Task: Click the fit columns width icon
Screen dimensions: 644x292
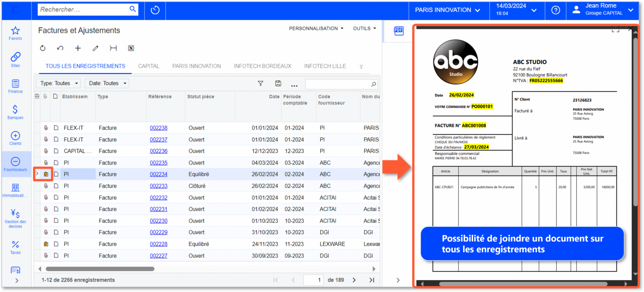Action: coord(113,48)
